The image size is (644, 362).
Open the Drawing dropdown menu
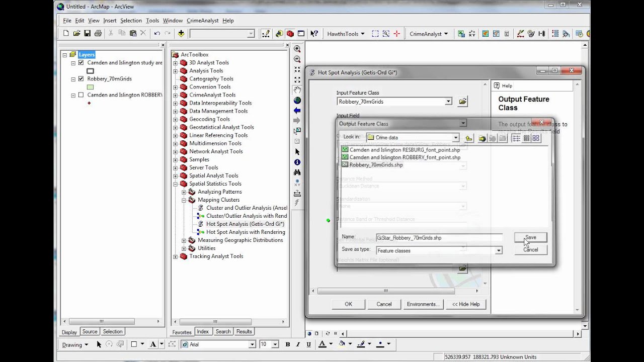point(75,344)
